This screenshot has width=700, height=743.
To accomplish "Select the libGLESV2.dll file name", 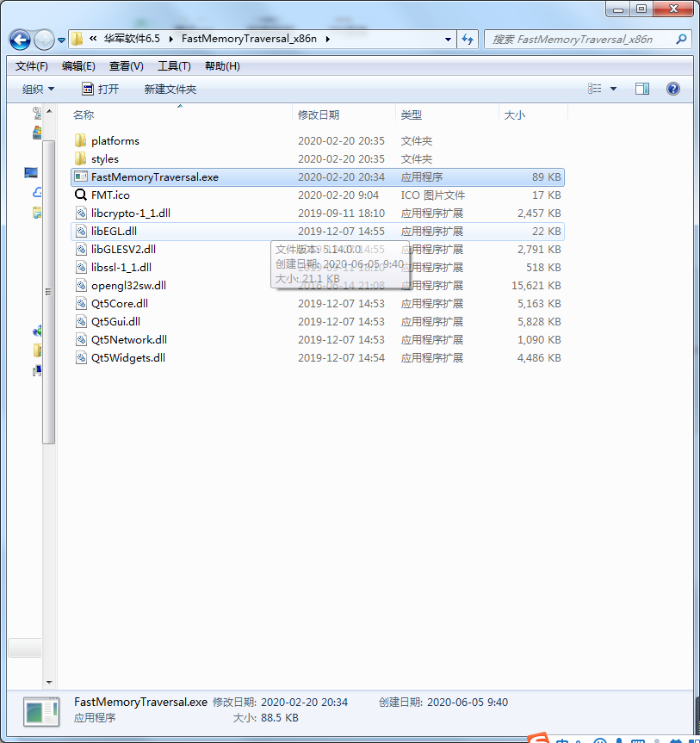I will pos(123,249).
